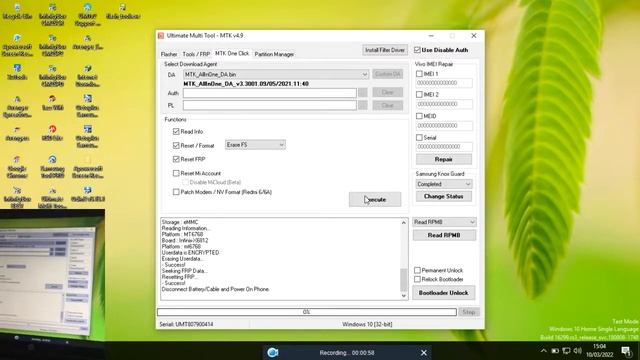
Task: Check Patch Modem / NV Format option
Action: coord(176,192)
